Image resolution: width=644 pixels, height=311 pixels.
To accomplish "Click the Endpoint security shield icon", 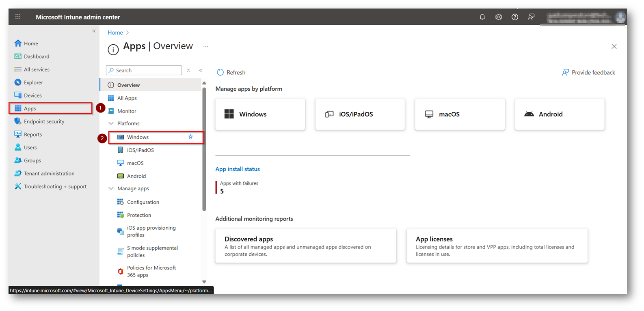I will coord(18,121).
